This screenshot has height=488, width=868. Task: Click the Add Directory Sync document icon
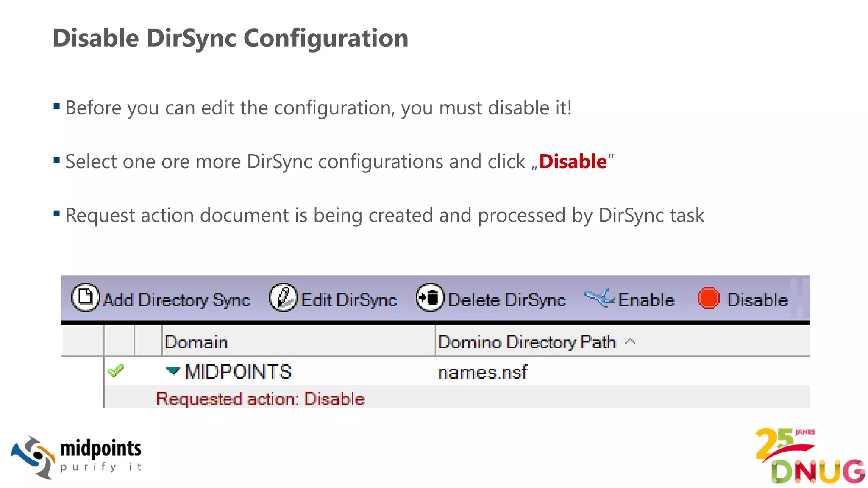[85, 298]
